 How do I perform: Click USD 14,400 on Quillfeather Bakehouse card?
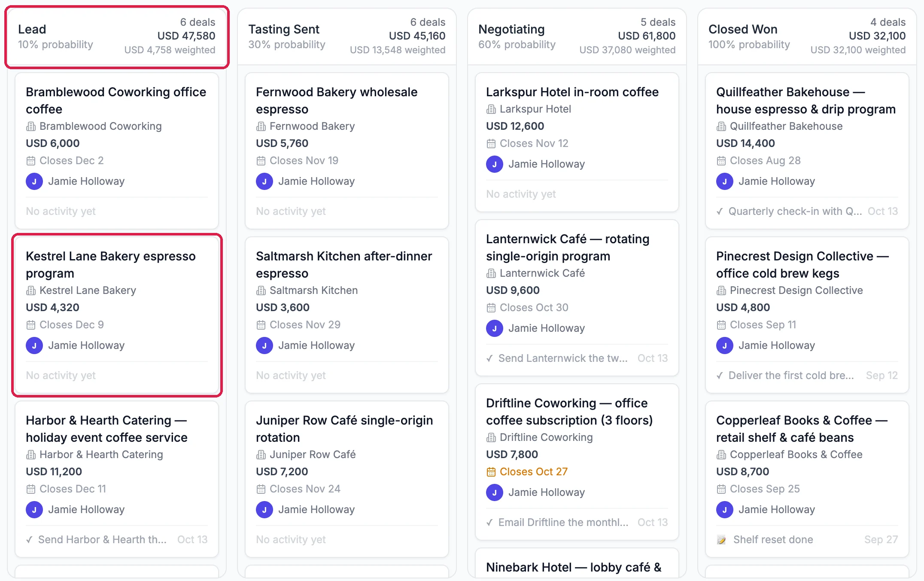(x=745, y=144)
